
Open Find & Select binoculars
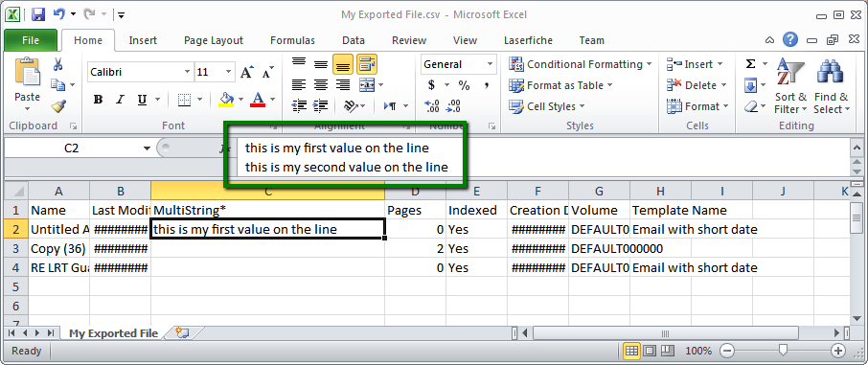[x=831, y=86]
